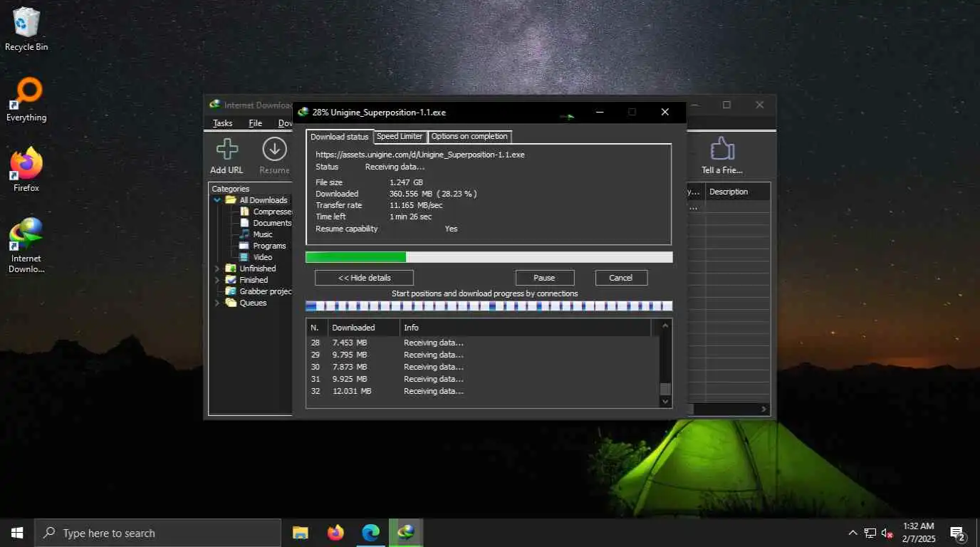Switch to the Download status tab

(x=340, y=137)
